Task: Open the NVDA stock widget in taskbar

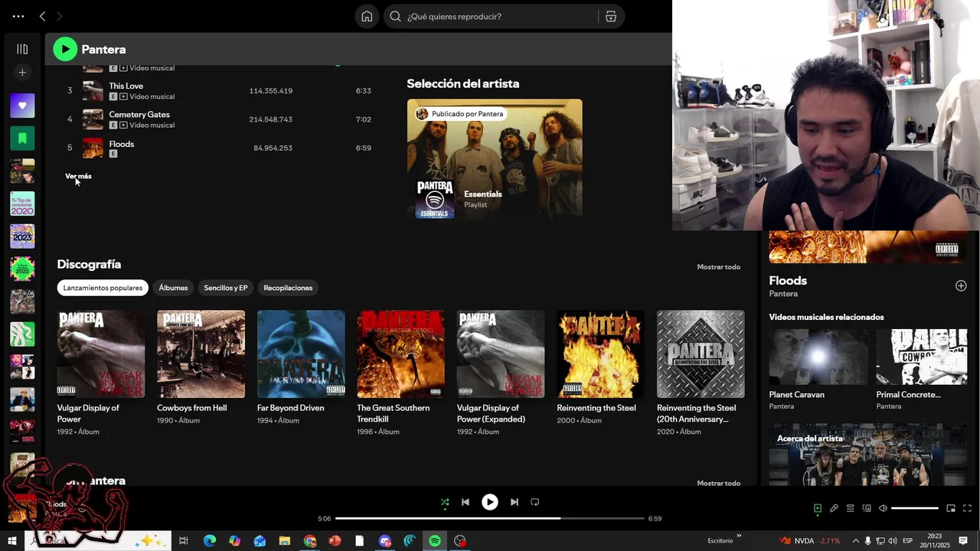Action: coord(809,540)
